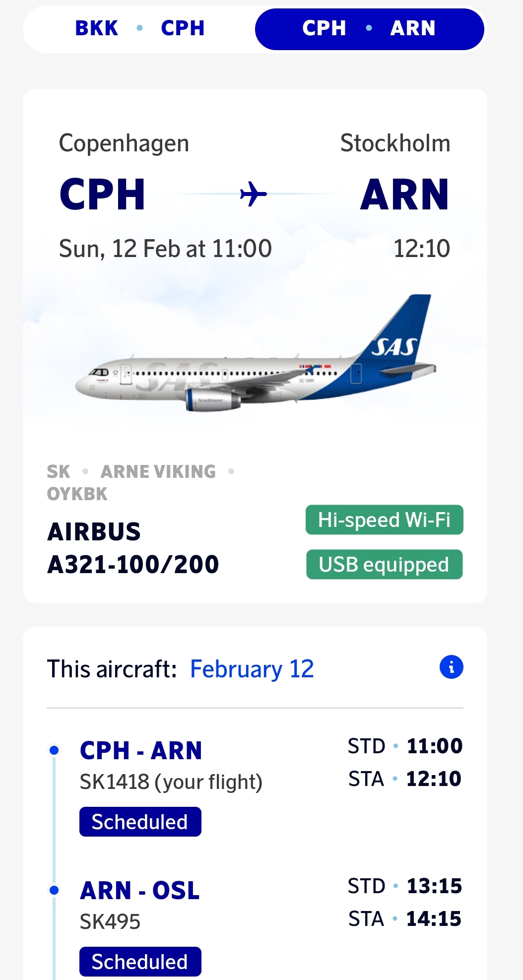Click the timeline dot for ARN - OSL
The height and width of the screenshot is (980, 523).
pyautogui.click(x=55, y=890)
